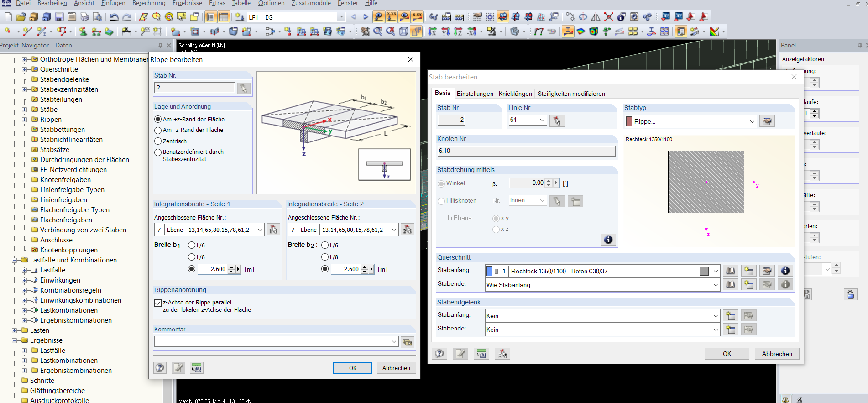Undo the last action from the toolbar
Image resolution: width=868 pixels, height=403 pixels.
[114, 17]
